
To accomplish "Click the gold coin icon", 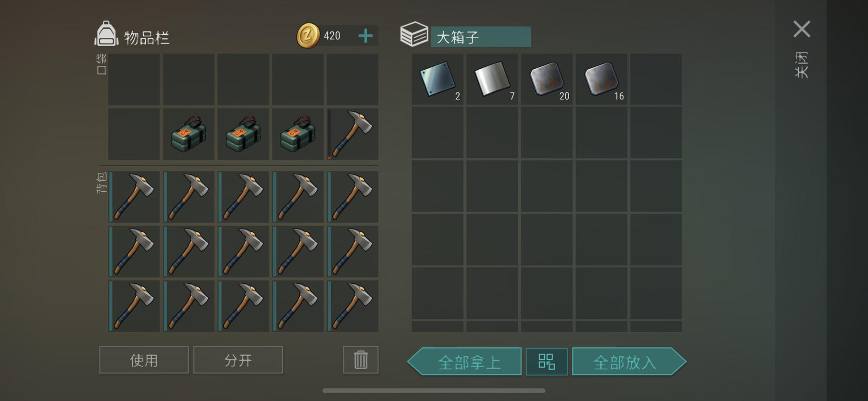I will pos(308,35).
